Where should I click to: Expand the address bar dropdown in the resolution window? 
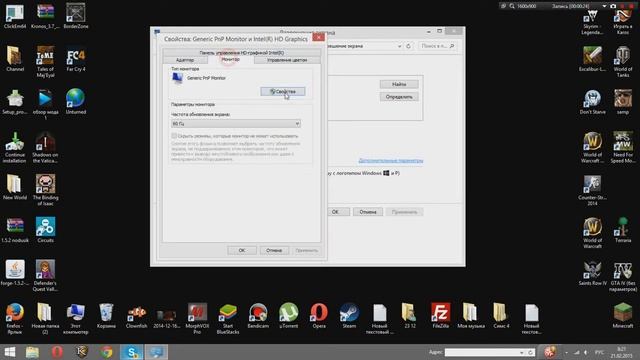tap(400, 46)
